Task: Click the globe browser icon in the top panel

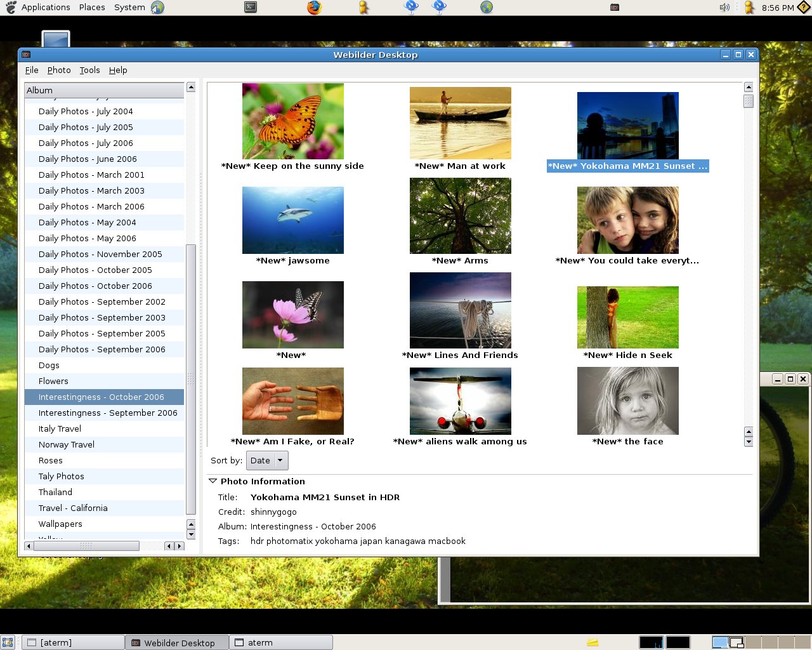Action: [486, 7]
